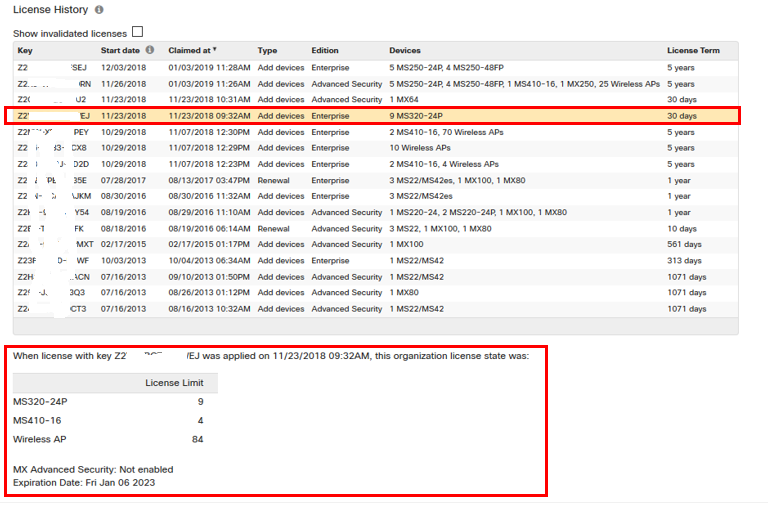Select the highlighted 9 MS320-24P license row
The width and height of the screenshot is (768, 508).
[x=375, y=116]
